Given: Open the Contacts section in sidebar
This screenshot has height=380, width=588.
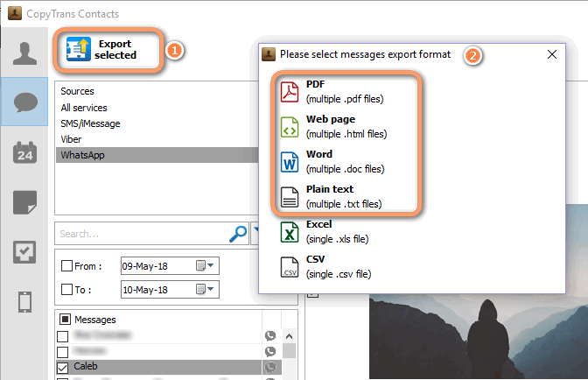Looking at the screenshot, I should point(24,53).
